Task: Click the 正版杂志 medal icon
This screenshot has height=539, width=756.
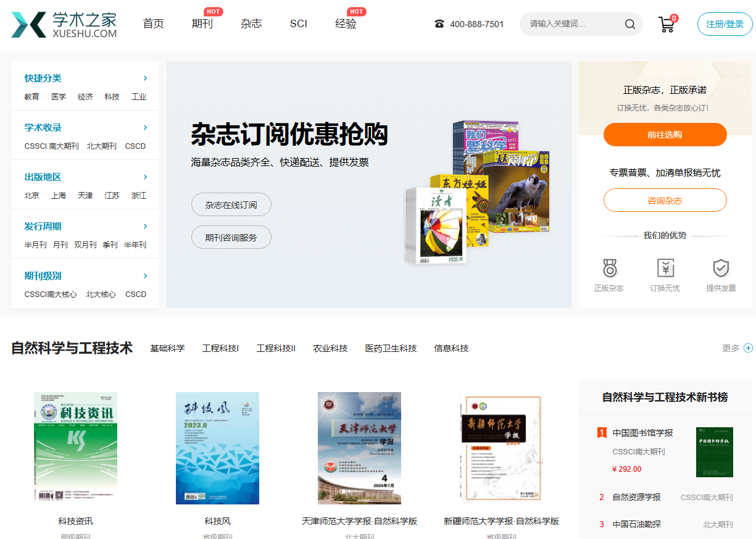Action: [x=609, y=268]
